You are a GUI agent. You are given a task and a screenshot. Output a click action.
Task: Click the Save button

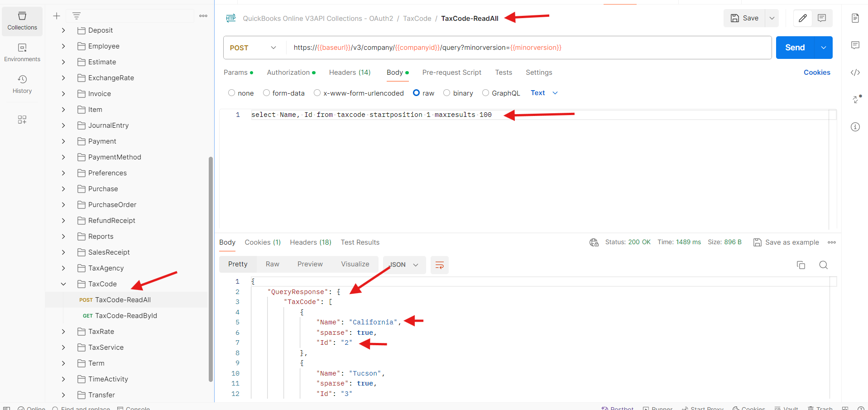[744, 18]
